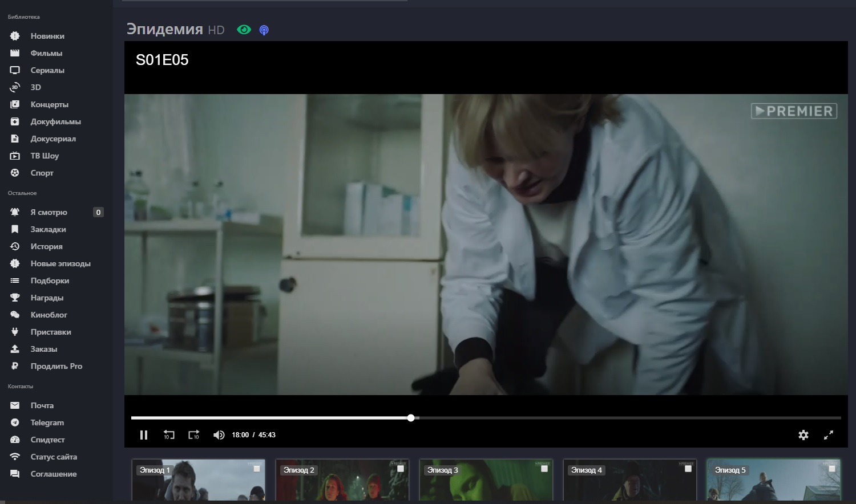Enter fullscreen with the expand icon
Viewport: 856px width, 504px height.
pos(829,435)
